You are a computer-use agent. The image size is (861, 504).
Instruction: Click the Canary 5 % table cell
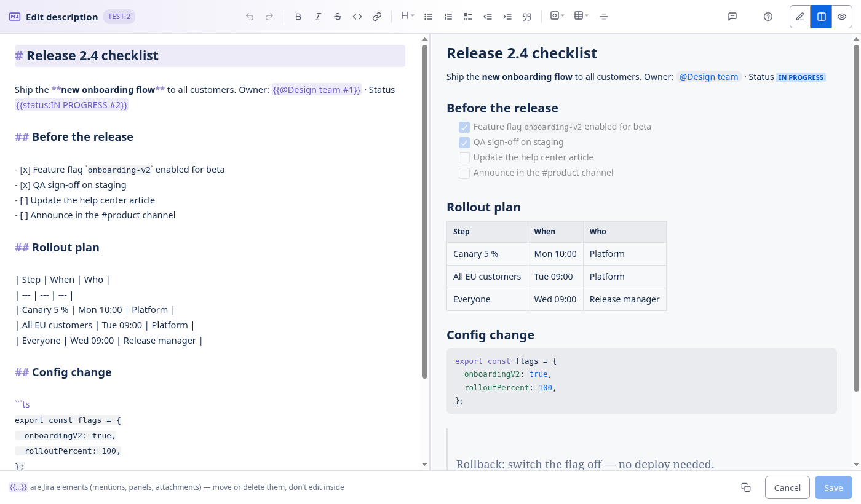(487, 254)
